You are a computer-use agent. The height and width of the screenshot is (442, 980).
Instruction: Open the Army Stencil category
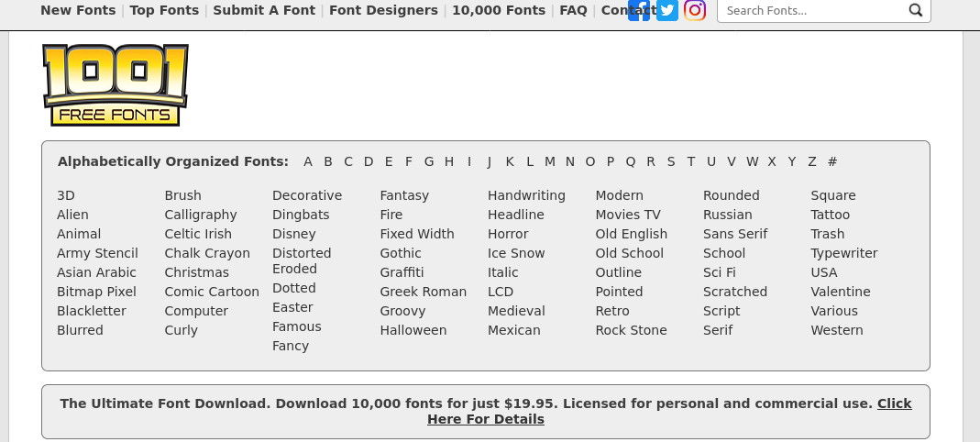click(97, 253)
